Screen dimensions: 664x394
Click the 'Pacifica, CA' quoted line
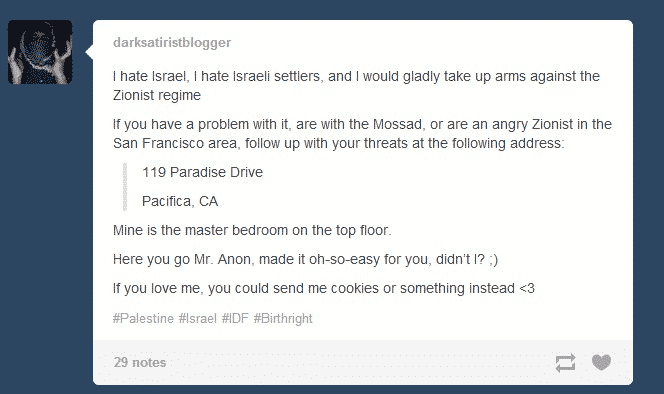pos(180,201)
